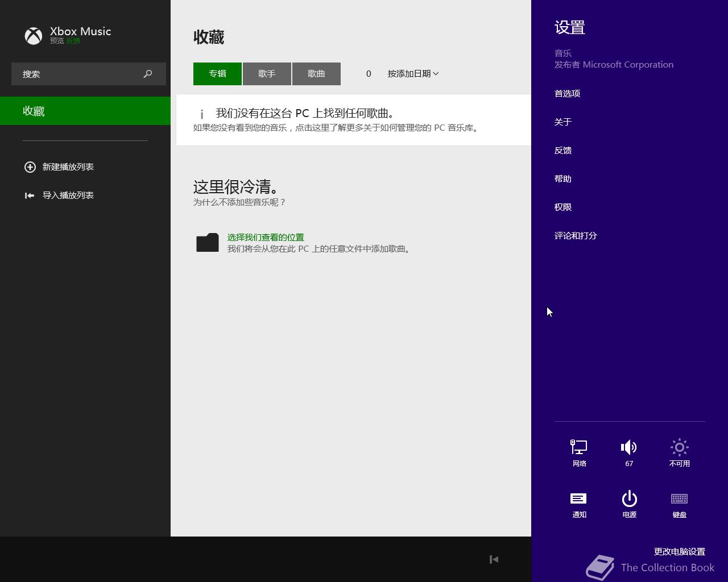Screen dimensions: 728x582
Task: Open 评论和打分 in settings pane
Action: tap(576, 235)
